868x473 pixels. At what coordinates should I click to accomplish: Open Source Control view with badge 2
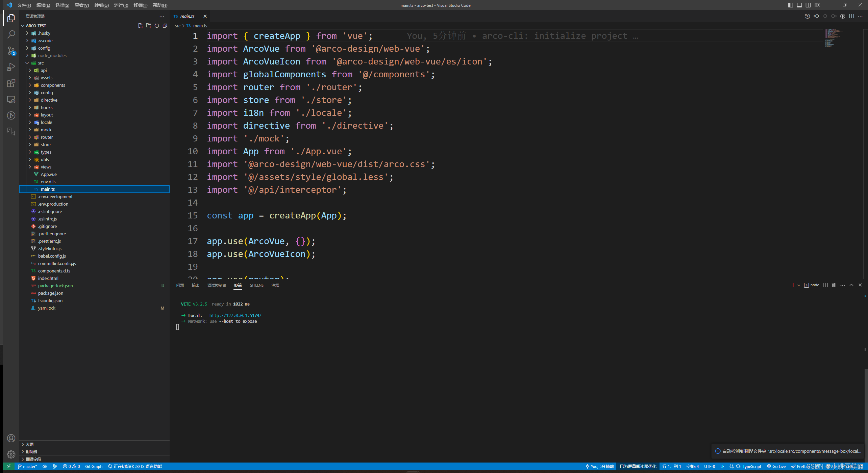[11, 51]
